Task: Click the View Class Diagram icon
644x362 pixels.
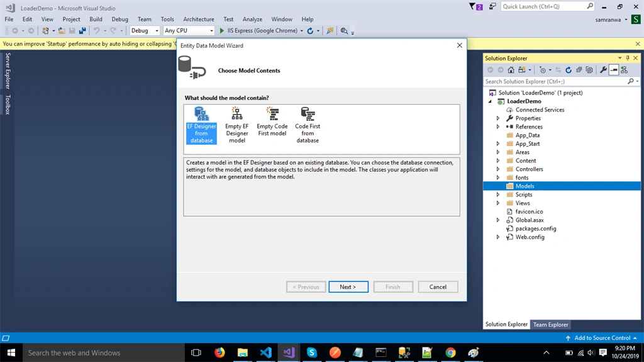Action: tap(625, 70)
